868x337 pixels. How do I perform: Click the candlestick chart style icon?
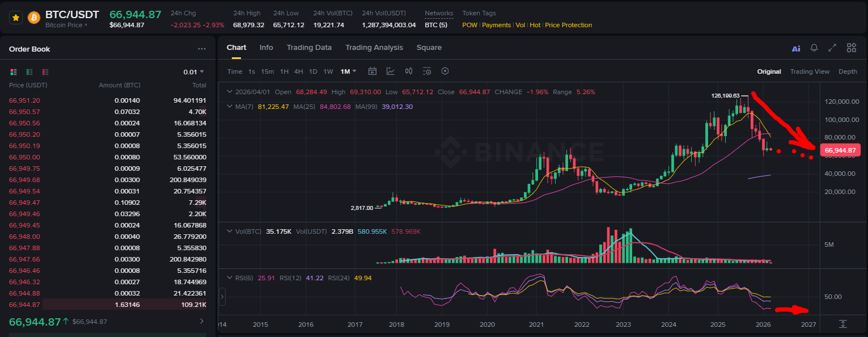pos(409,71)
